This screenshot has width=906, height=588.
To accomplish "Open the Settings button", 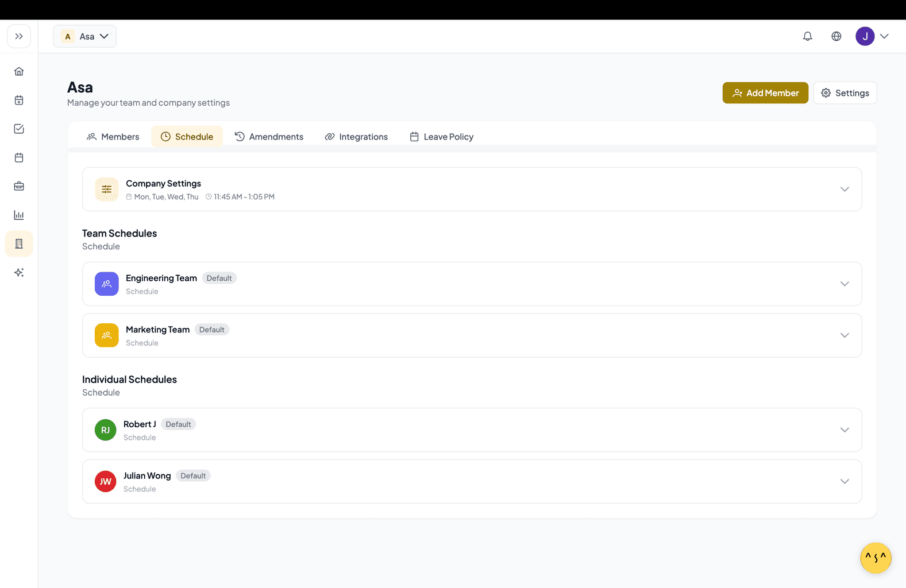I will tap(845, 93).
